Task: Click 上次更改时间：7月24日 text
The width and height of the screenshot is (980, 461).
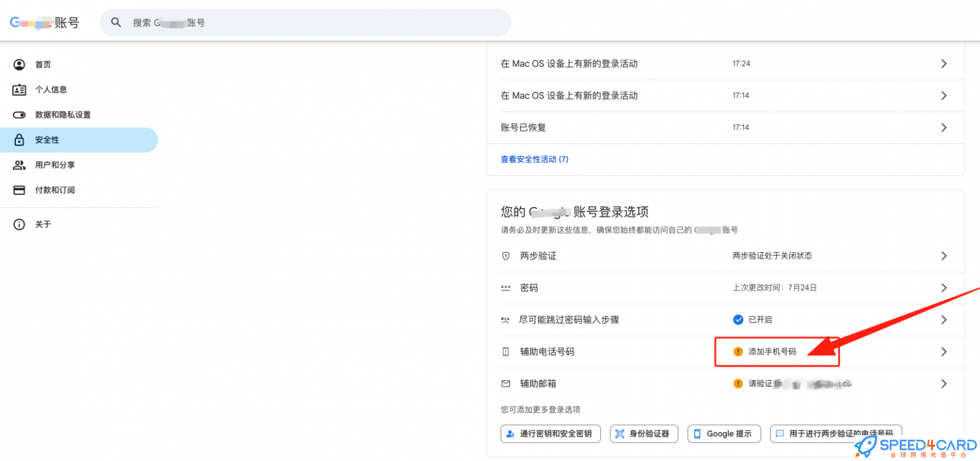Action: point(775,288)
